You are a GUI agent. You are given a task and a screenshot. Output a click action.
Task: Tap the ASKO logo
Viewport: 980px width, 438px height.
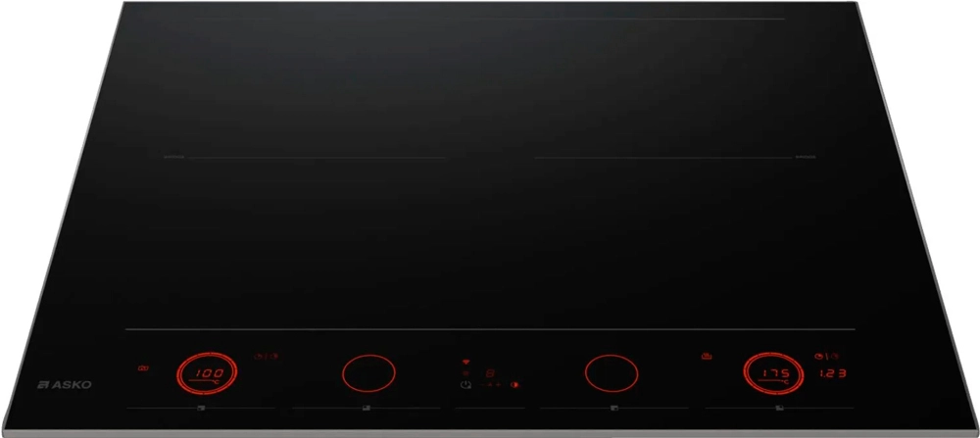tap(65, 385)
